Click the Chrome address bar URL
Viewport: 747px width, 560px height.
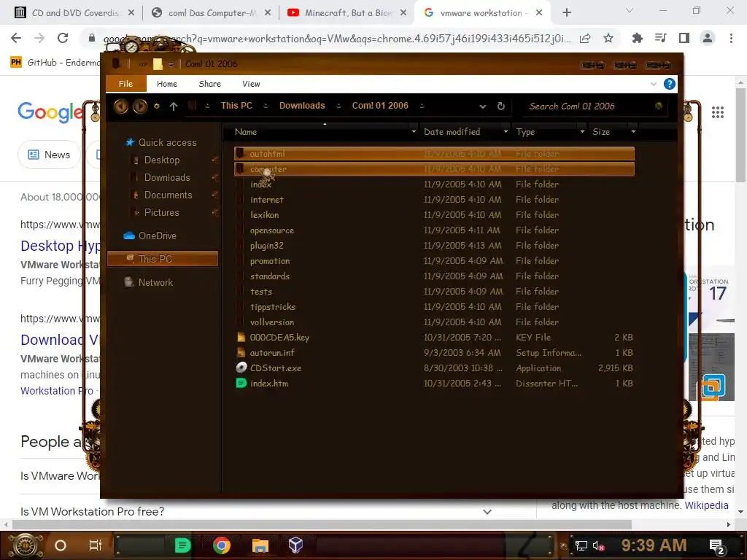pos(336,39)
